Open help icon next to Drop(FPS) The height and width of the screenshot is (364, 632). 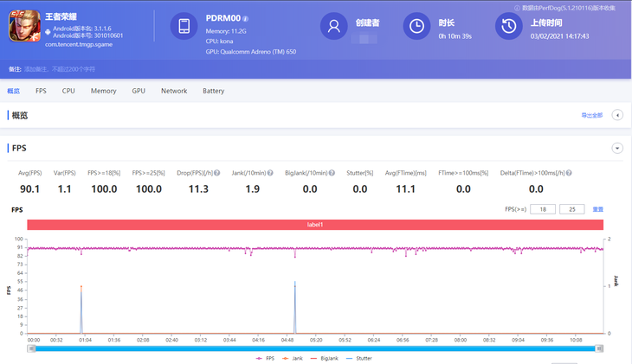[216, 173]
